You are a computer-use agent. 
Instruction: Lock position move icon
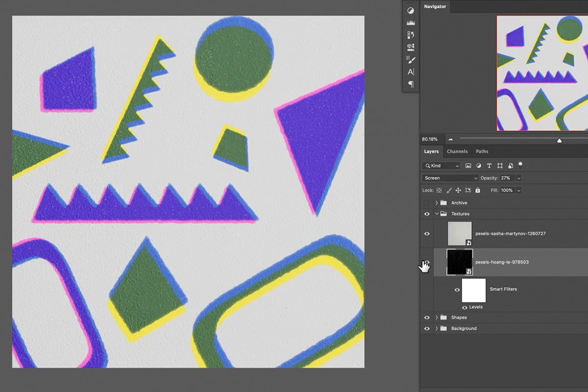[x=458, y=190]
